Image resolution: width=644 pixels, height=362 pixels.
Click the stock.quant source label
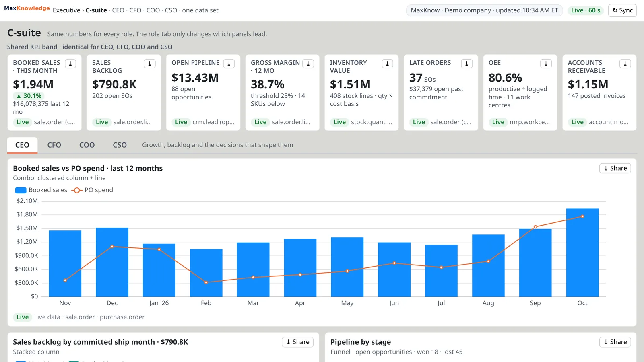click(372, 122)
